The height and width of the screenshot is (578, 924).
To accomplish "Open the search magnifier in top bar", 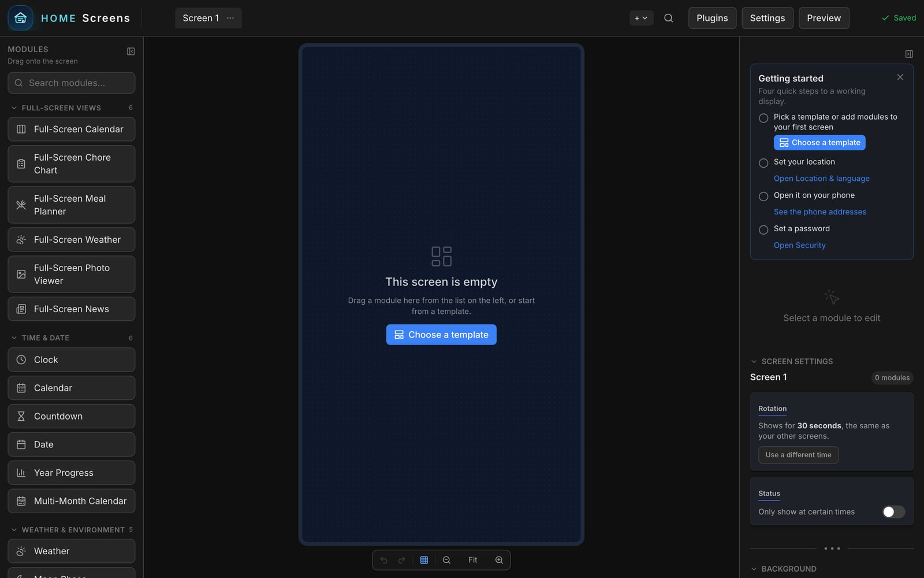I will (668, 18).
